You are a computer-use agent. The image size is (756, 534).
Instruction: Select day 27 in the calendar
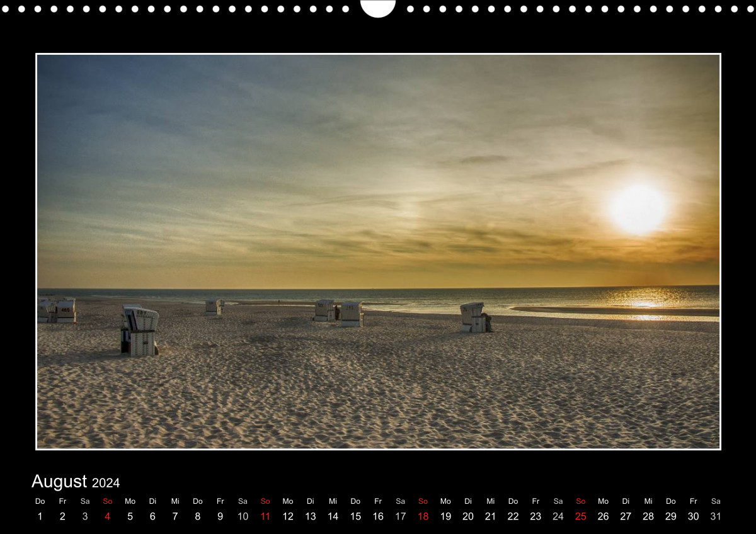[626, 516]
